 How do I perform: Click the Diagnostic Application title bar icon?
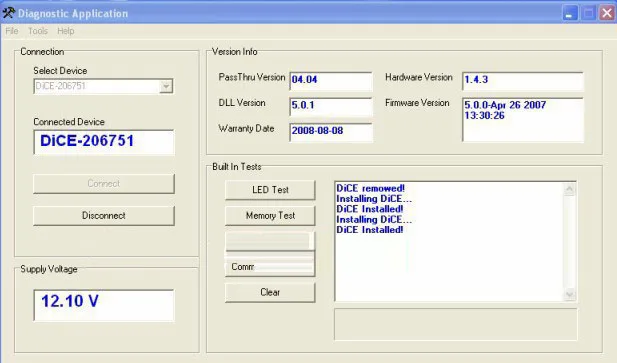(9, 13)
